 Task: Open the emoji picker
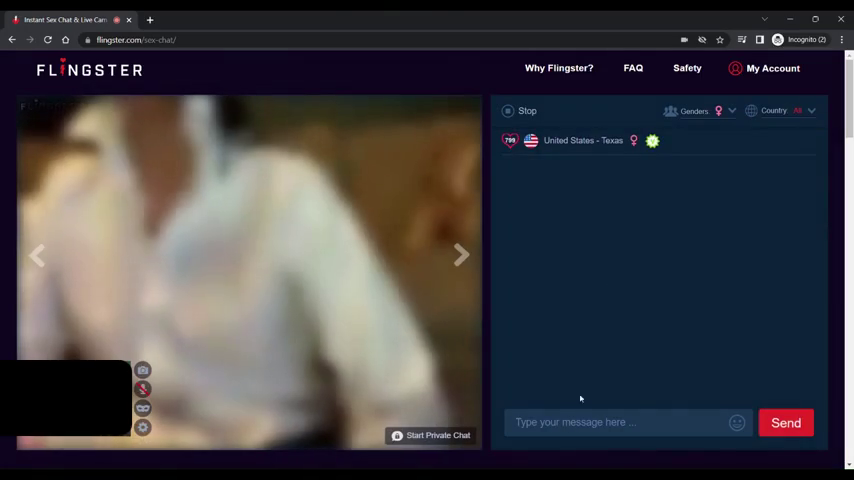(x=737, y=423)
